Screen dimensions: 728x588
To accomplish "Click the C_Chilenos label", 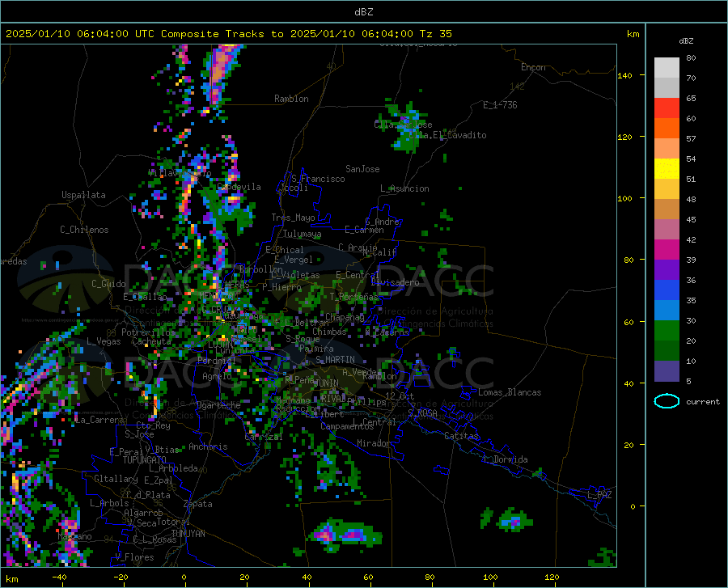I will (84, 230).
